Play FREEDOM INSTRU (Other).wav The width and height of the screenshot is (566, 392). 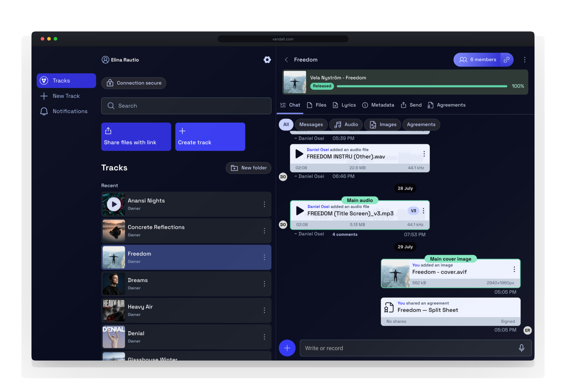299,154
